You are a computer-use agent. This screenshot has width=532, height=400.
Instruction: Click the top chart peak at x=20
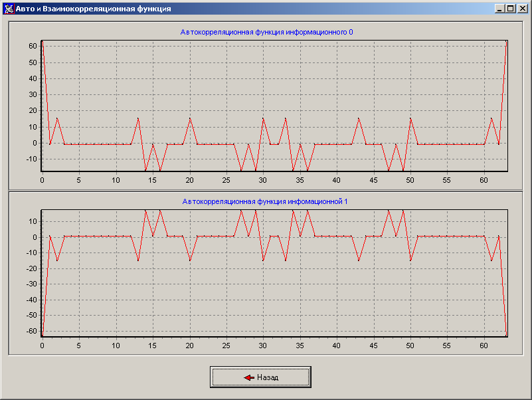click(x=190, y=118)
